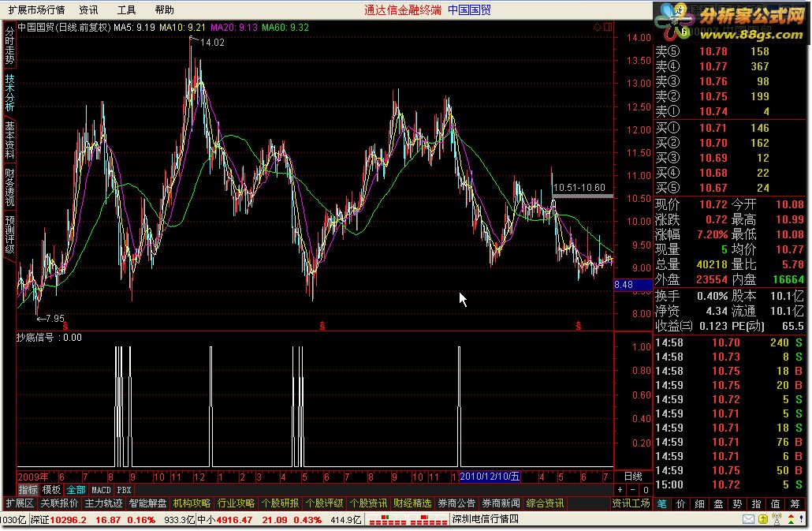Viewport: 812px width, 531px height.
Task: Click the antenna connection status icon
Action: [777, 519]
